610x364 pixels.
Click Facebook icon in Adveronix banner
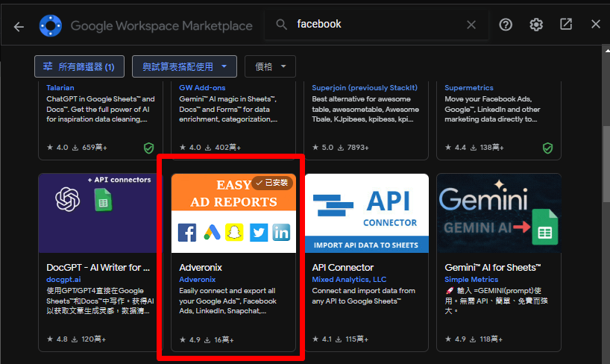(x=187, y=233)
